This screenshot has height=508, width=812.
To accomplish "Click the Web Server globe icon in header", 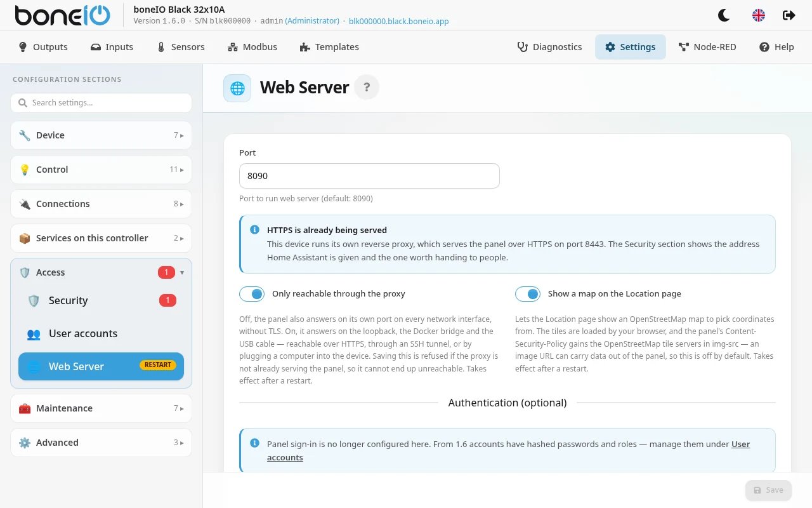I will pyautogui.click(x=237, y=88).
